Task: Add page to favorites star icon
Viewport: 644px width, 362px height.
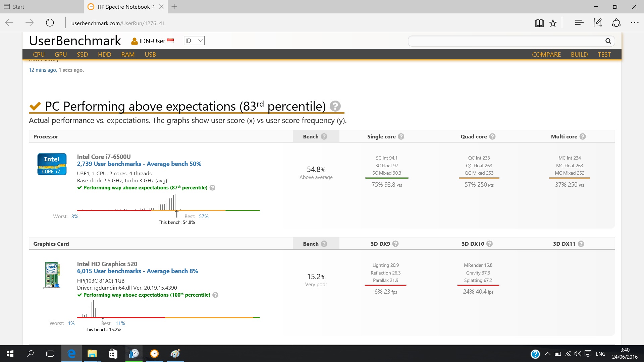Action: pyautogui.click(x=553, y=23)
